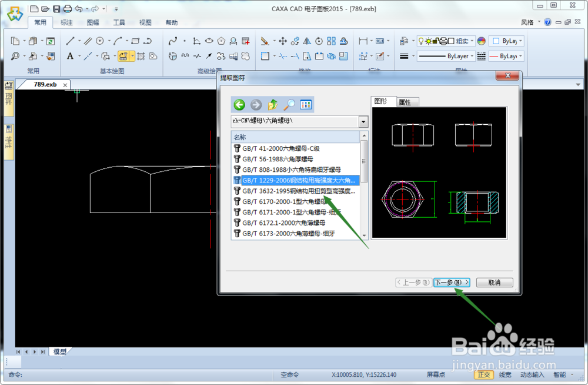
Task: Open the layer 粗实 dropdown
Action: point(472,41)
